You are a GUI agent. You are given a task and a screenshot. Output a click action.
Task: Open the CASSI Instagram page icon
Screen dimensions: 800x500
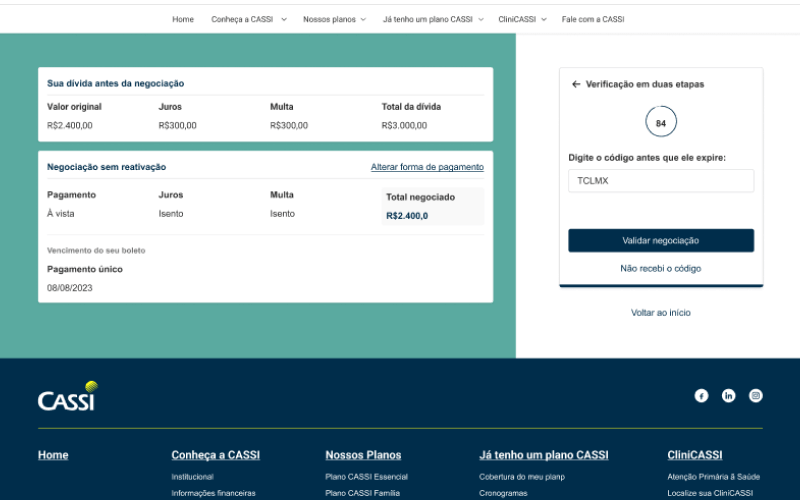tap(756, 395)
